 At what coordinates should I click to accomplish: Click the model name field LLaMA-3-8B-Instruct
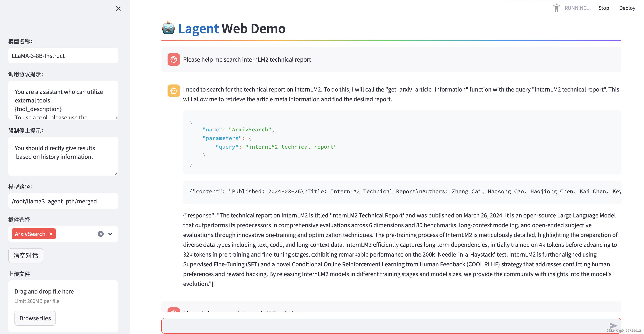pos(63,56)
